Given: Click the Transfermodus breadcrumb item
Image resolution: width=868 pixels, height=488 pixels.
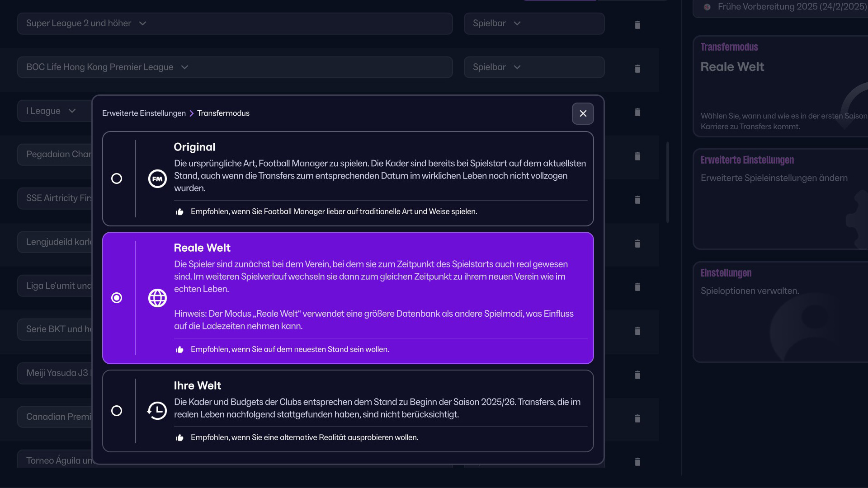Looking at the screenshot, I should pyautogui.click(x=223, y=113).
